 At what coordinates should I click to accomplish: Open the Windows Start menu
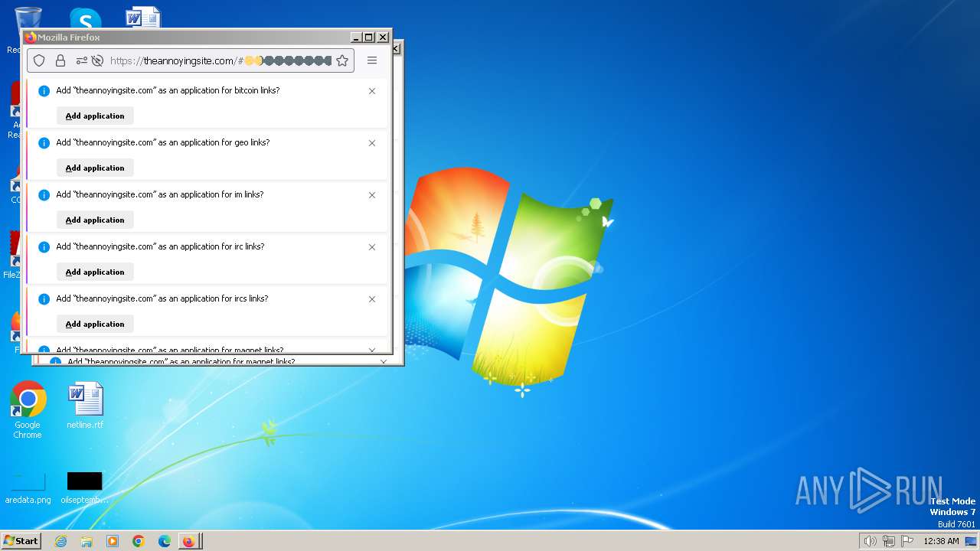(x=21, y=540)
